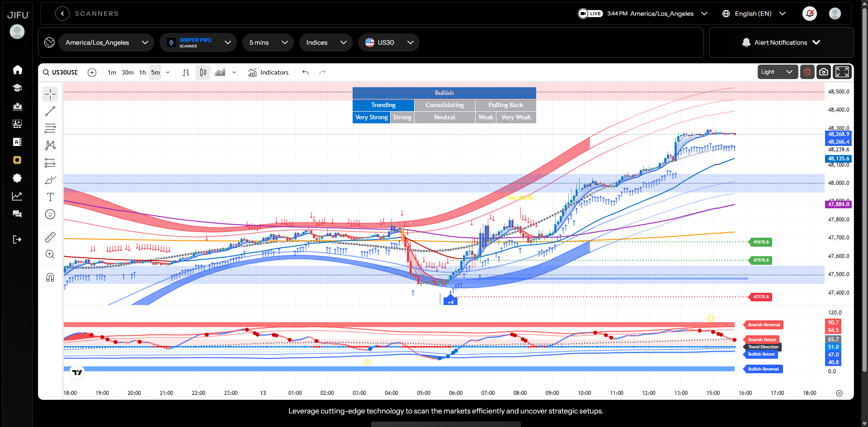Image resolution: width=868 pixels, height=427 pixels.
Task: Click the 48,135.6 price label on axis
Action: pyautogui.click(x=839, y=159)
